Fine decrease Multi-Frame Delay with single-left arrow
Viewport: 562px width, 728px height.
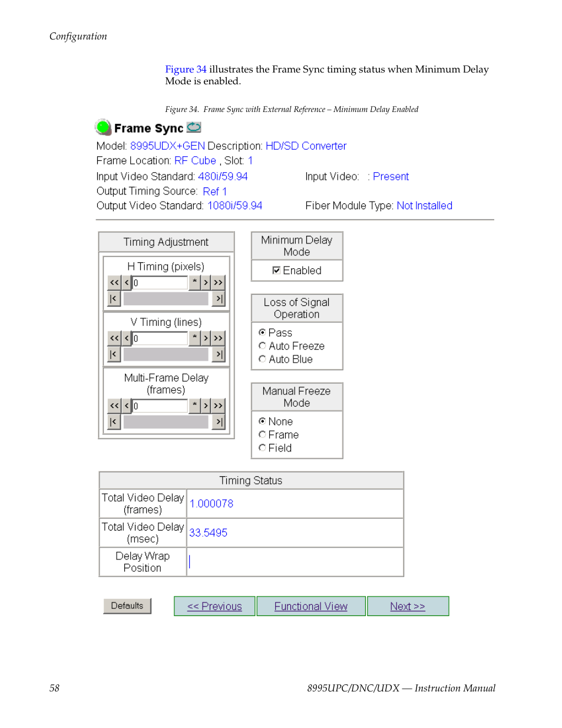(126, 406)
